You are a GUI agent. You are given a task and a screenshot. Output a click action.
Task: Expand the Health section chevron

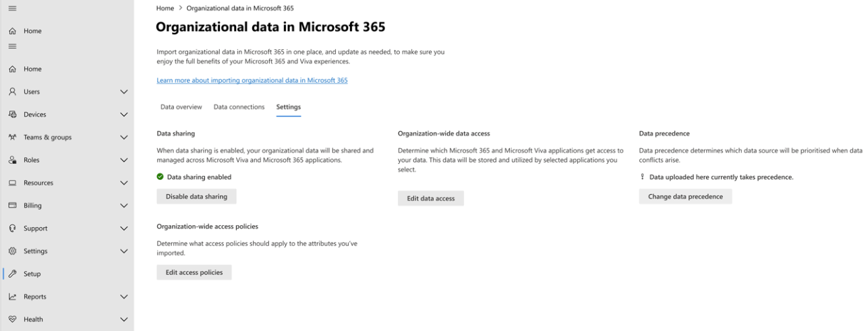click(x=124, y=320)
